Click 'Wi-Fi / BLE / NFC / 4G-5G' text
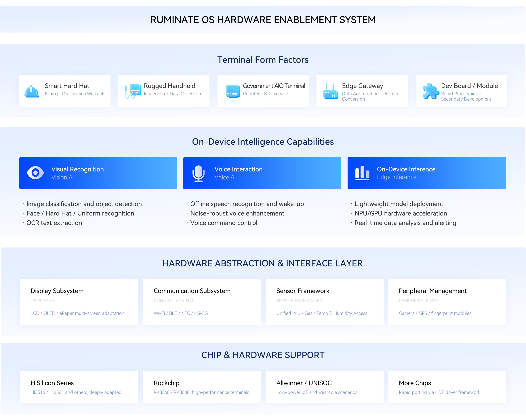The image size is (526, 420). click(x=181, y=313)
